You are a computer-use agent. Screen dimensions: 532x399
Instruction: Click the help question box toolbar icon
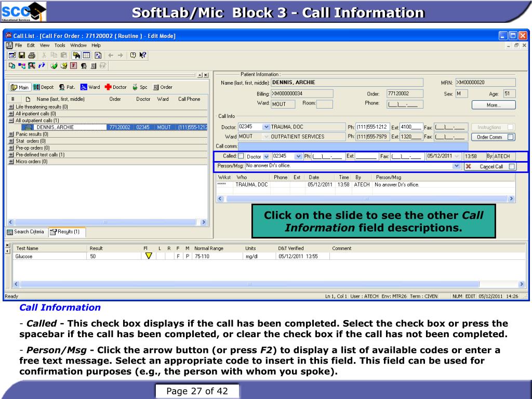click(133, 55)
